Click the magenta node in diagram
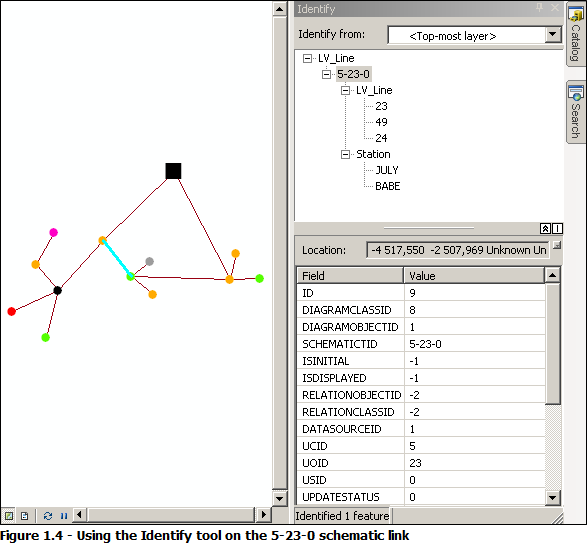Image resolution: width=587 pixels, height=548 pixels. coord(54,232)
